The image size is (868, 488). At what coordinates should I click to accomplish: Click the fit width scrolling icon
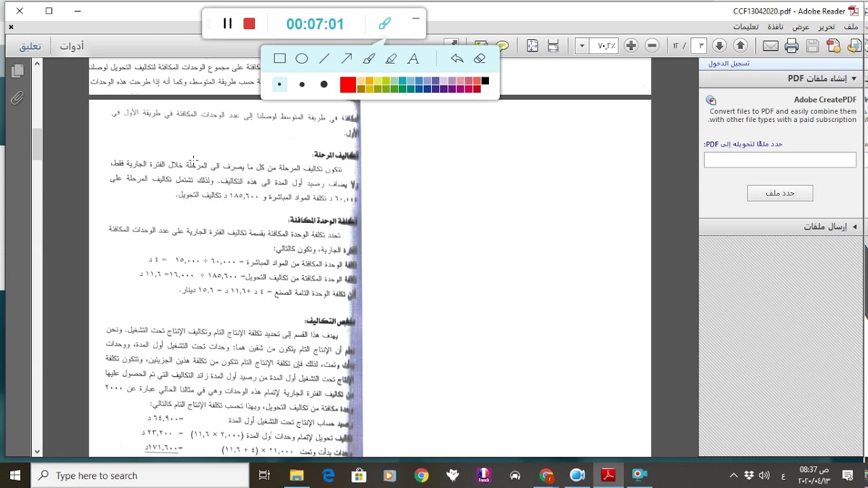553,45
